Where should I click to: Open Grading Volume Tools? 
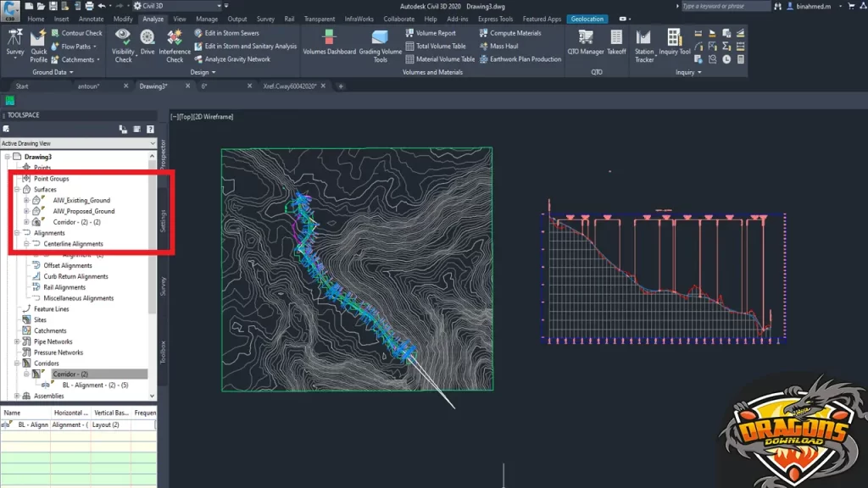381,38
